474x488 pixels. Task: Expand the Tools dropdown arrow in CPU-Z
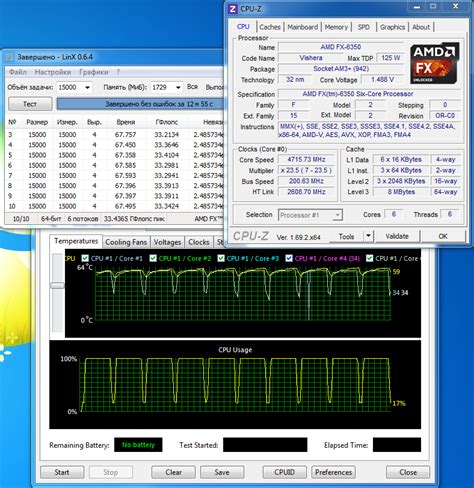click(x=368, y=236)
